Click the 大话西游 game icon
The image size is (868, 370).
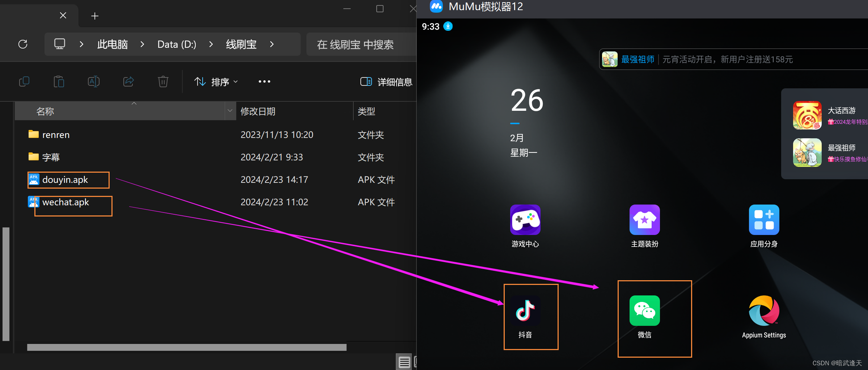pos(807,115)
